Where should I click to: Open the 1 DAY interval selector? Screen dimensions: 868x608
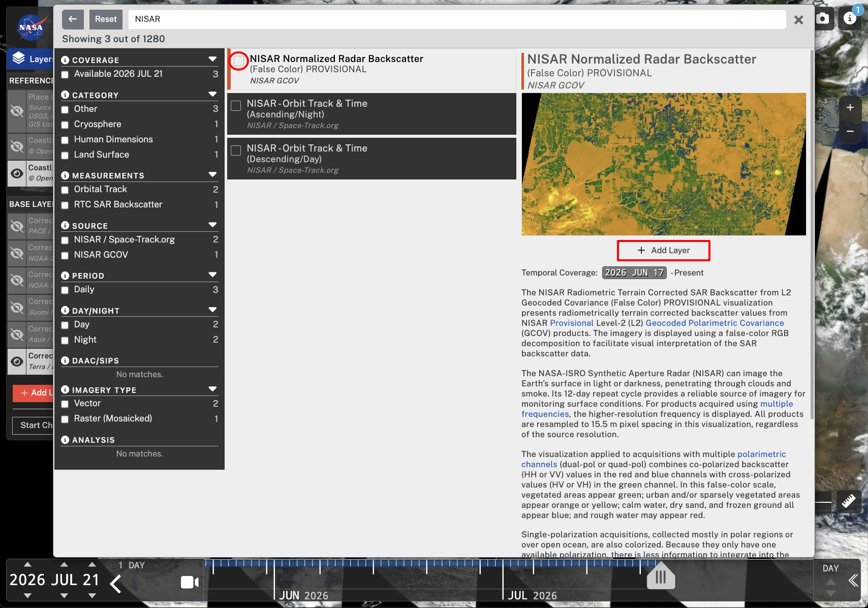pyautogui.click(x=132, y=565)
